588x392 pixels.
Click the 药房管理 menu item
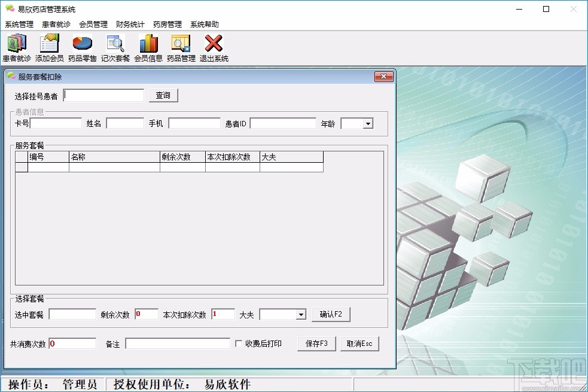pos(167,24)
